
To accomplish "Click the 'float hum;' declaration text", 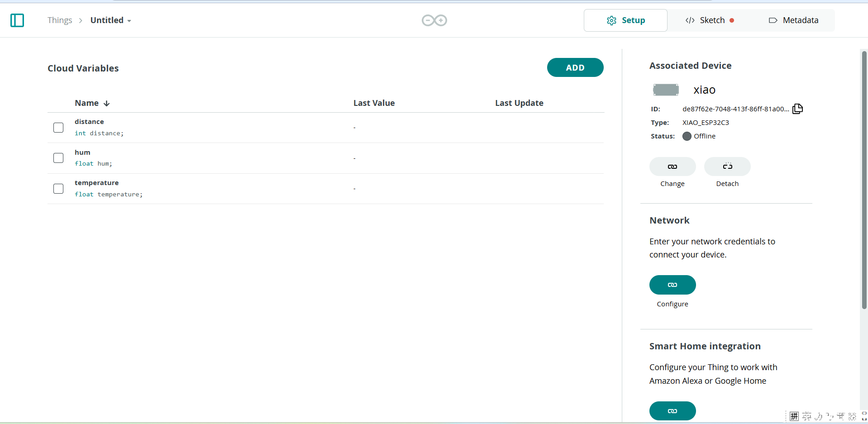I will coord(93,164).
